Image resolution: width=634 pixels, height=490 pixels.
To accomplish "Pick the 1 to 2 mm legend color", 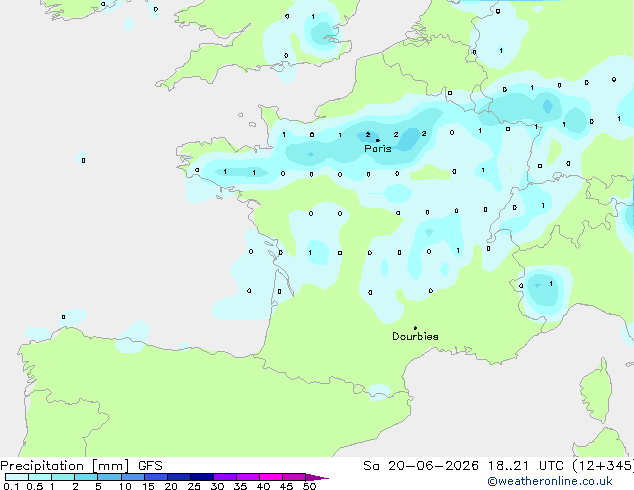I will (63, 477).
